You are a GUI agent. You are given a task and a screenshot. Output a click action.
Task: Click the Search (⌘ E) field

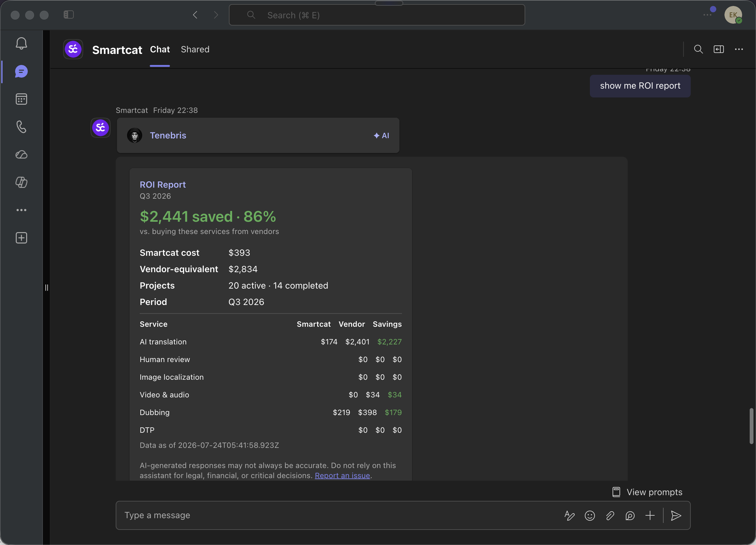tap(377, 15)
